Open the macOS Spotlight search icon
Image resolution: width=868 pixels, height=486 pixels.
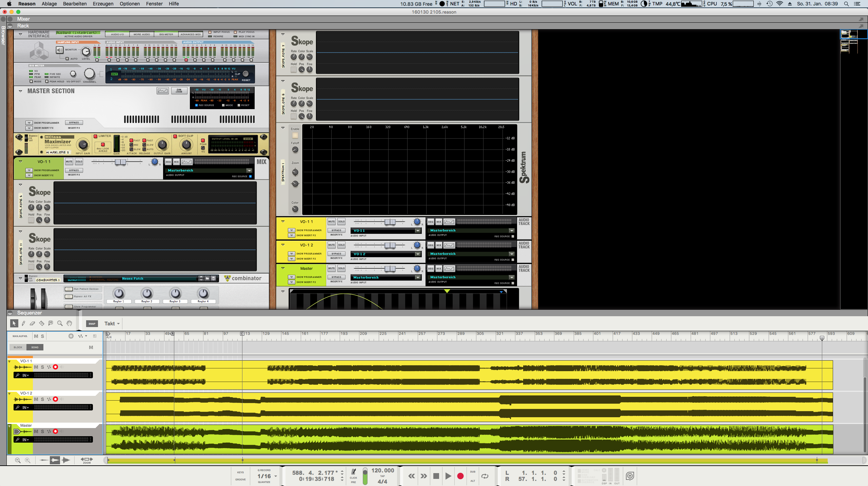tap(846, 4)
